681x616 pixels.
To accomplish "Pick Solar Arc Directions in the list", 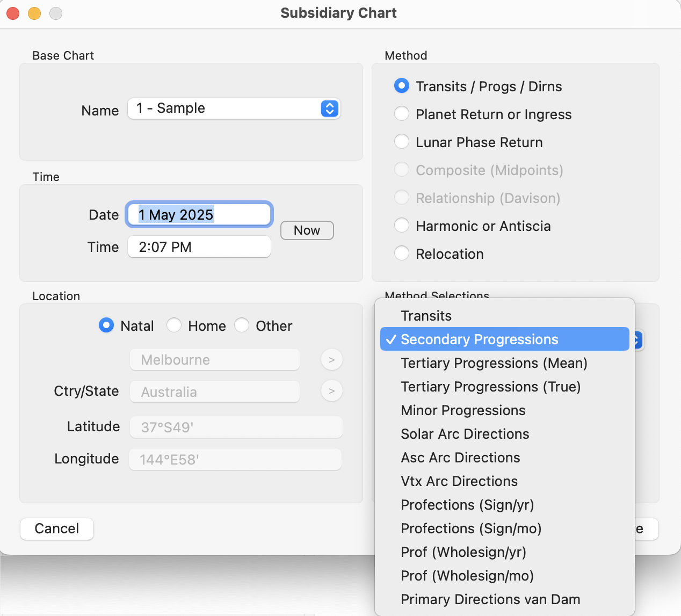I will (465, 434).
